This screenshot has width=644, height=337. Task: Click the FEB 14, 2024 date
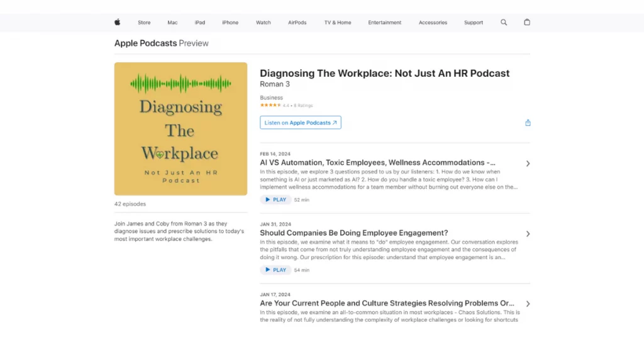275,154
